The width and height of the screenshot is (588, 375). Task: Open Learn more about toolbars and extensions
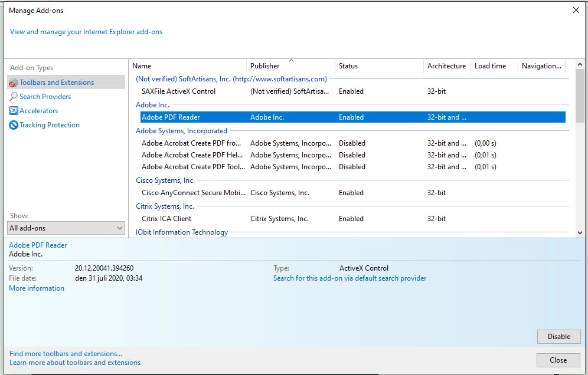[75, 363]
